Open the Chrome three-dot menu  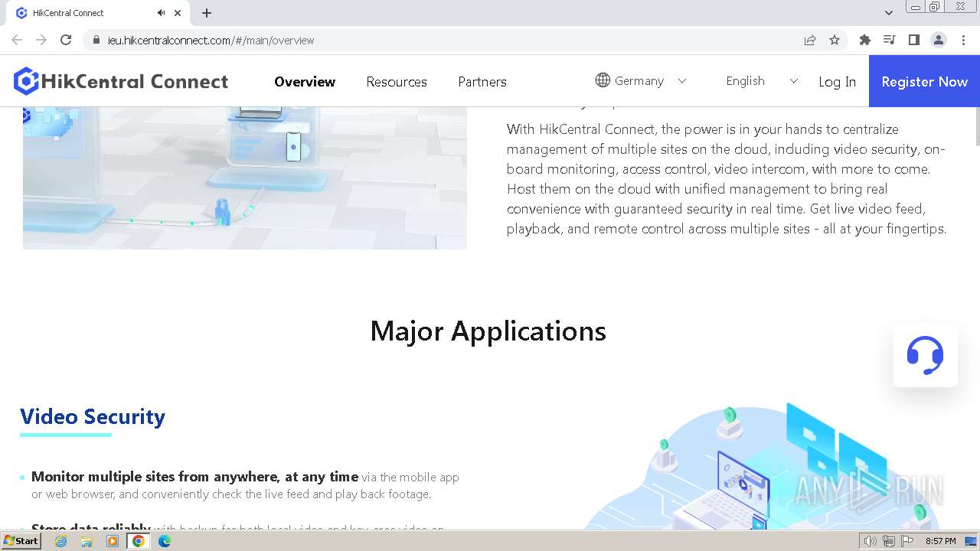(x=963, y=40)
